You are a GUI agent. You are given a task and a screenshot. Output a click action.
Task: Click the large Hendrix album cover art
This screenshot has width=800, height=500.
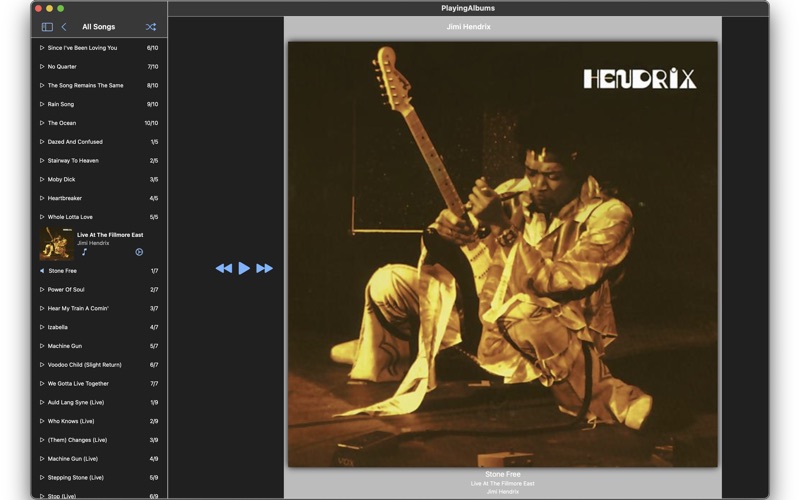[x=503, y=254]
